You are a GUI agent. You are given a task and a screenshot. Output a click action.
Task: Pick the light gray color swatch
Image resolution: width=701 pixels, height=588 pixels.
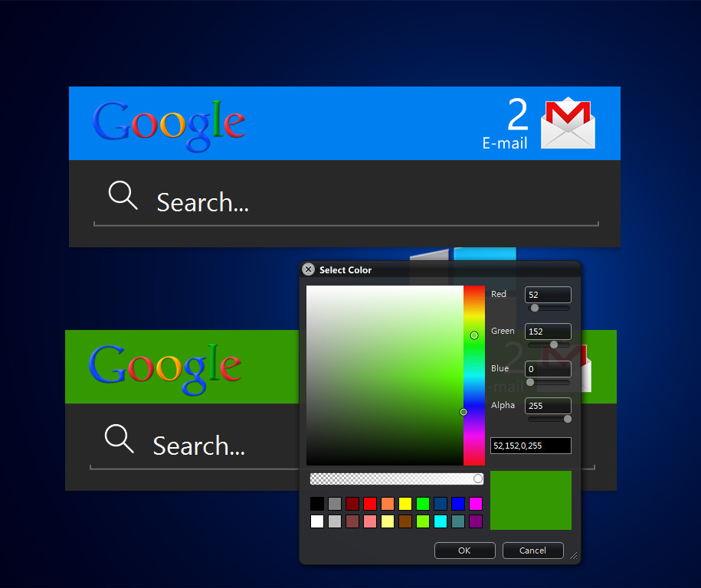335,521
